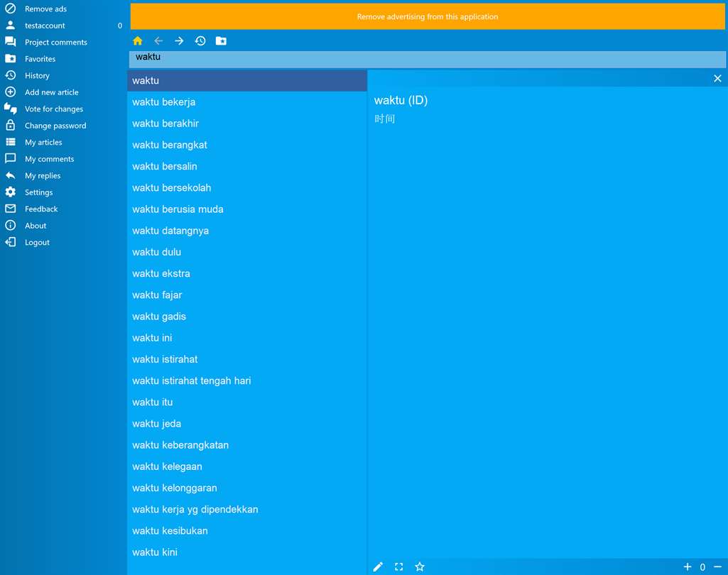Select 'waktu keberangkatan' entry

coord(247,445)
